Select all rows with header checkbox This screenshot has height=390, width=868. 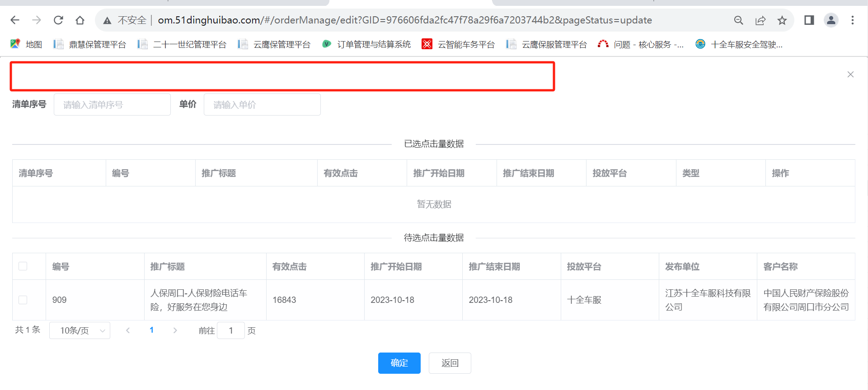point(23,266)
